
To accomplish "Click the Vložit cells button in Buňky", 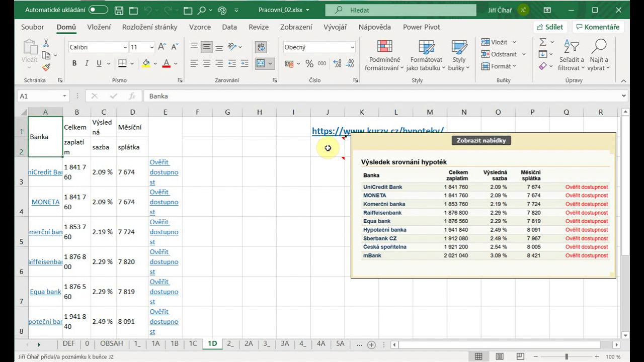I will click(494, 42).
